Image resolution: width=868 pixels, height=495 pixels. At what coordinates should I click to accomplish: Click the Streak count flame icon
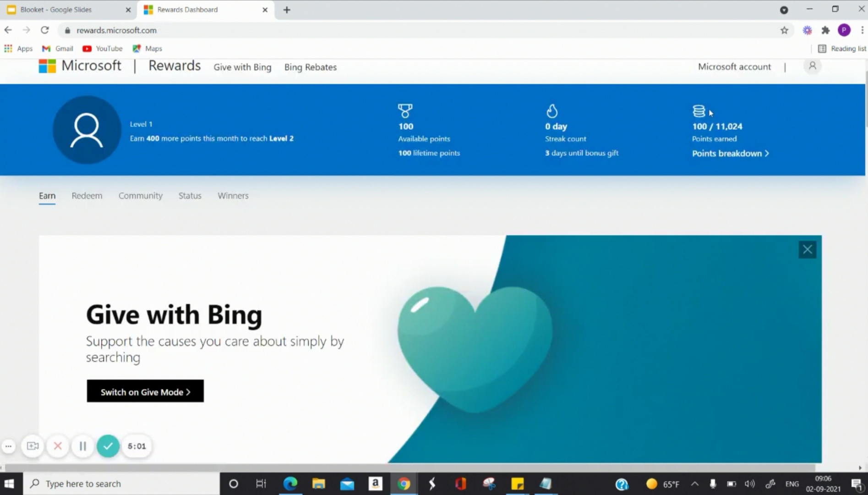[552, 111]
